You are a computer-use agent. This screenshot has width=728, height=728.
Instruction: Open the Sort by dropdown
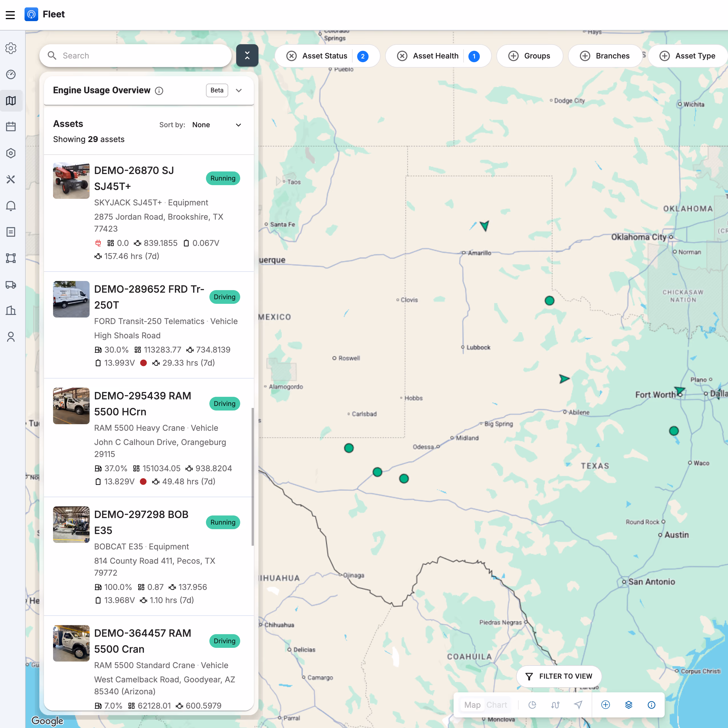(x=217, y=125)
